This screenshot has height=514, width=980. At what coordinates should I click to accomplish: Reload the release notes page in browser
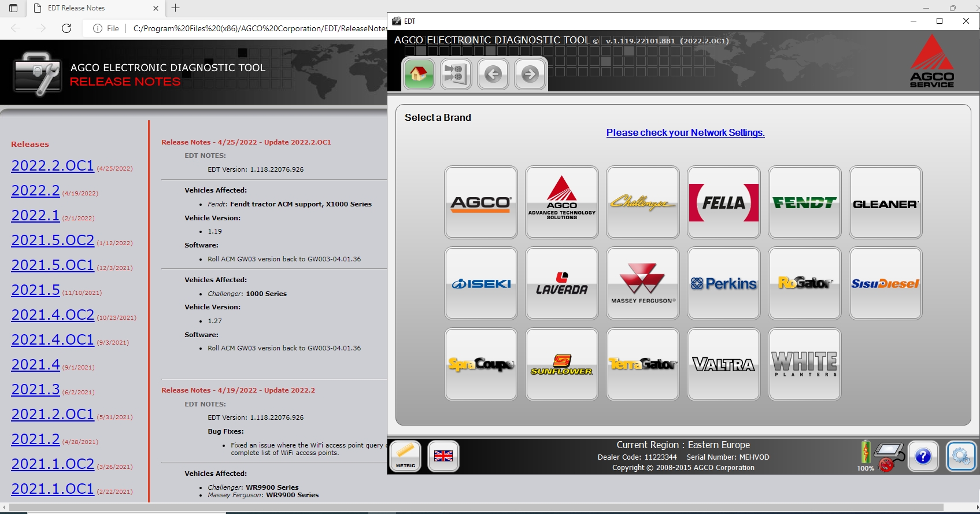66,28
